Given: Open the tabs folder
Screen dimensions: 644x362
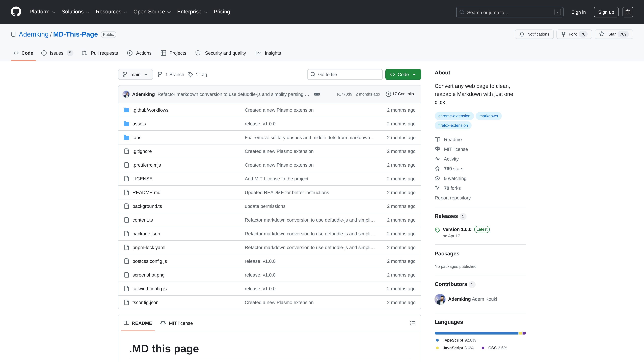Looking at the screenshot, I should coord(137,137).
